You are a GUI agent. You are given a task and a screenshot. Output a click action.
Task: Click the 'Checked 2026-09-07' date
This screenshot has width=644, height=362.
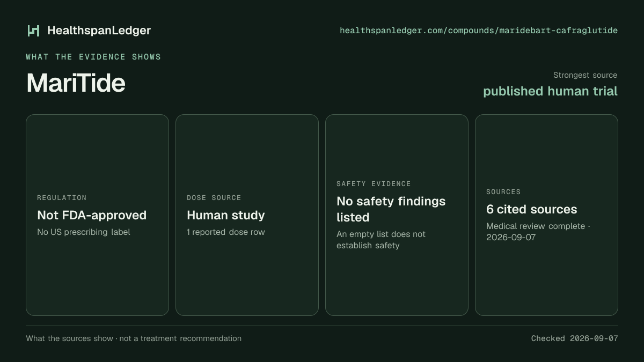pos(575,338)
